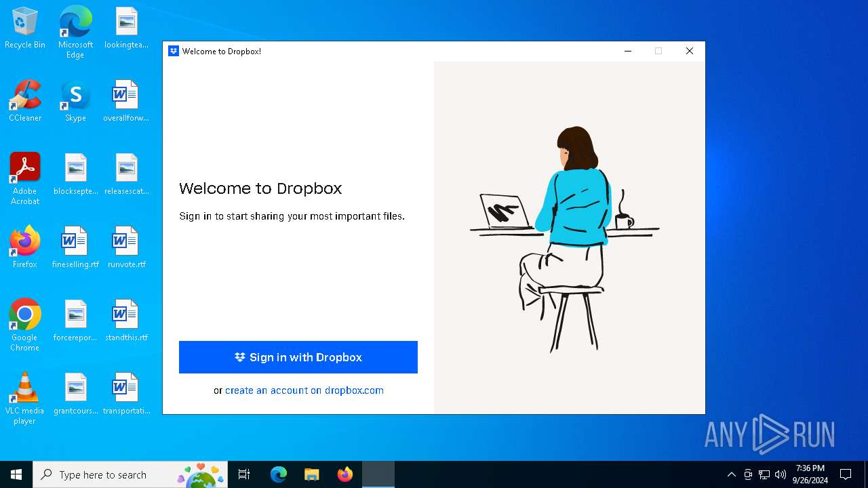Open create an account on dropbox.com link
The width and height of the screenshot is (868, 488).
pyautogui.click(x=304, y=390)
